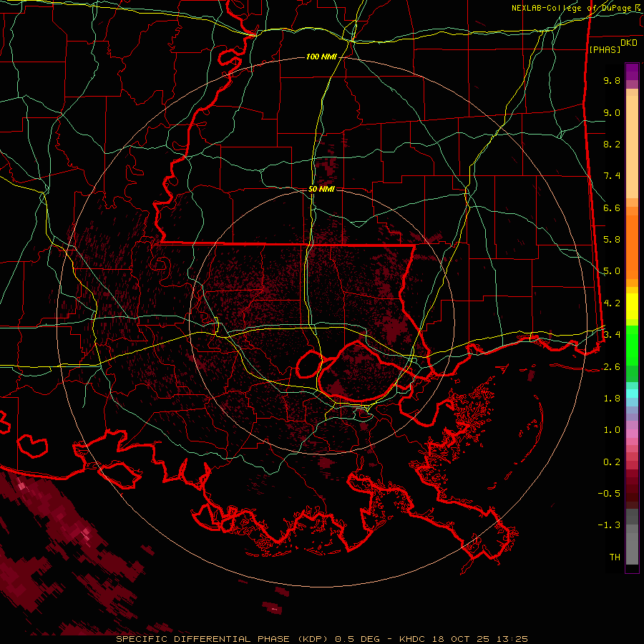Click the 6.6 legend value
644x644 pixels.
click(x=612, y=208)
